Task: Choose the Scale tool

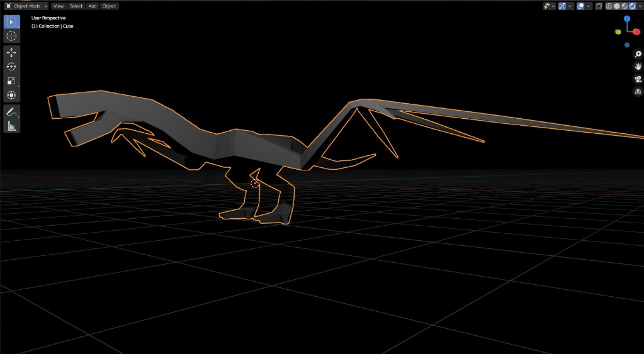Action: [x=11, y=81]
